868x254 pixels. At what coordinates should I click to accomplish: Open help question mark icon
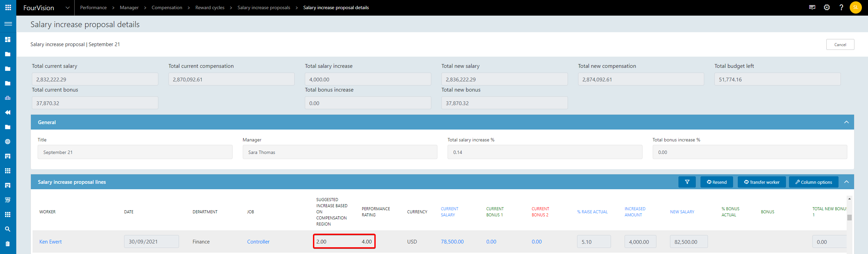[x=841, y=7]
